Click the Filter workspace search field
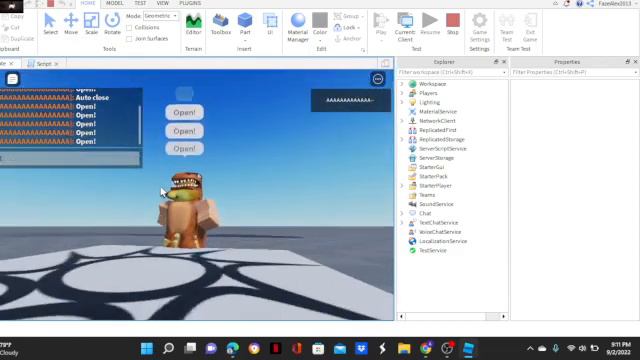 [x=452, y=72]
